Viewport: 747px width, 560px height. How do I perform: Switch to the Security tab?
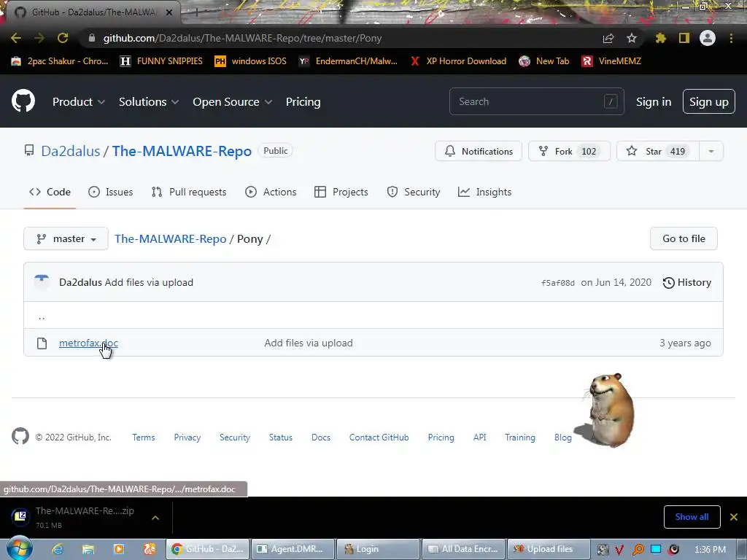(413, 192)
